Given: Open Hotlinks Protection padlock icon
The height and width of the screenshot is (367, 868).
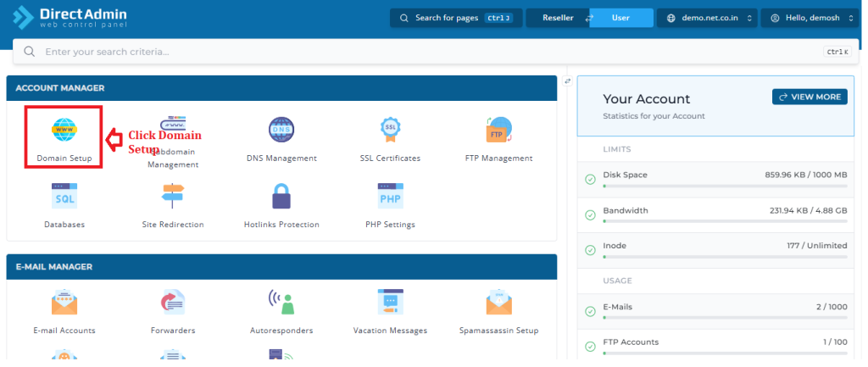Looking at the screenshot, I should pos(281,196).
